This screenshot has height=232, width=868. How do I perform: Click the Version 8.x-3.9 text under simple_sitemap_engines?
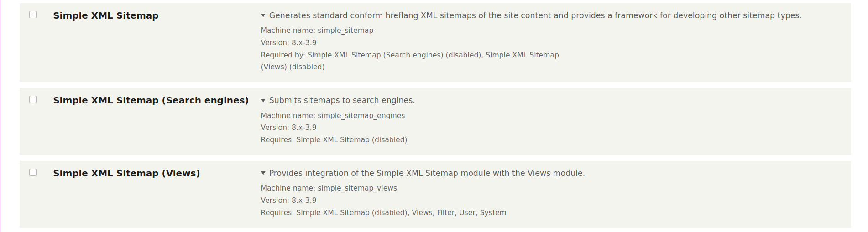[x=288, y=128]
